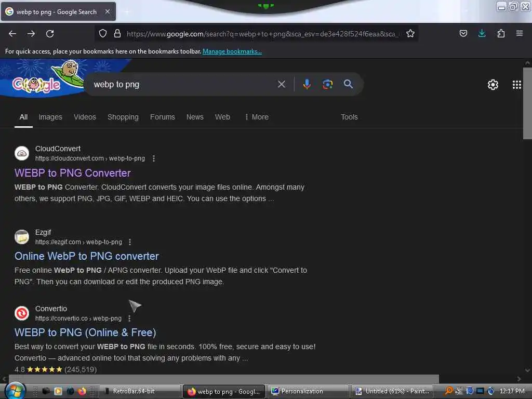Click the scroll down arrow of page scrollbar
This screenshot has width=532, height=399.
527,370
